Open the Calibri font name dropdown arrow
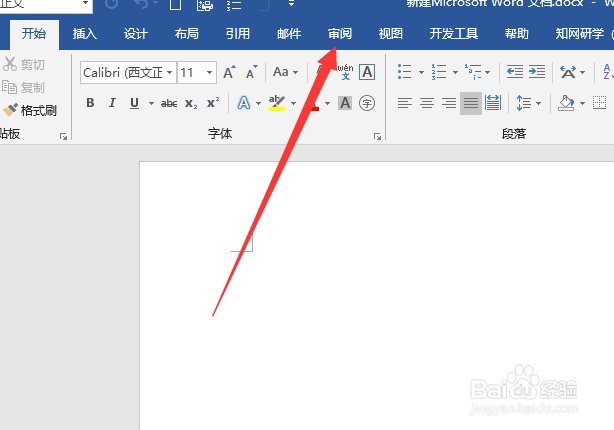This screenshot has width=614, height=430. (x=170, y=72)
